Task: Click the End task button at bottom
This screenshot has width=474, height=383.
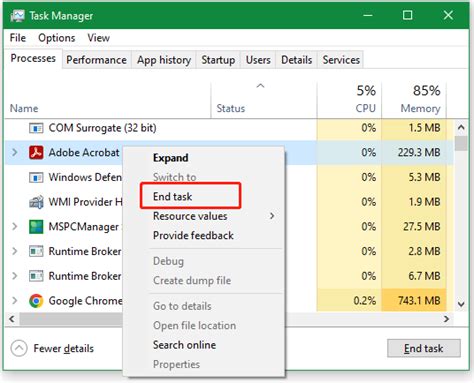Action: (x=424, y=348)
